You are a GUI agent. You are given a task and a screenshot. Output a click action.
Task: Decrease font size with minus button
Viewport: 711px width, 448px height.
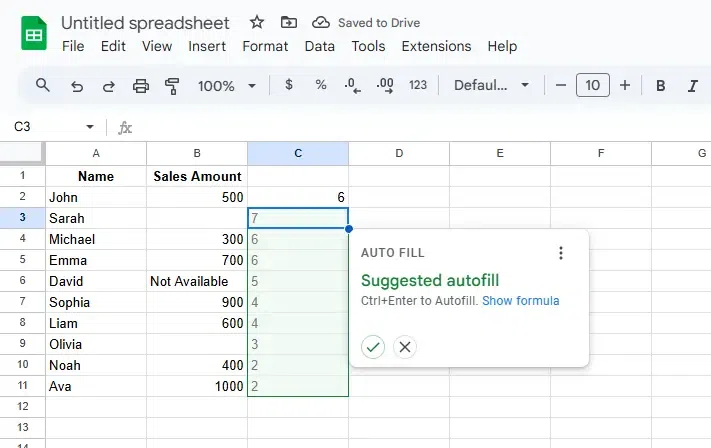point(561,86)
